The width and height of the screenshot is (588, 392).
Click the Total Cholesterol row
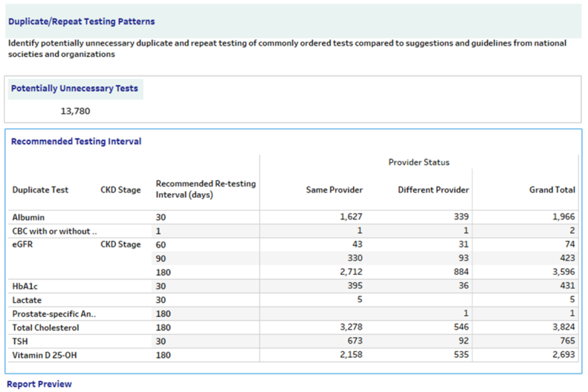(x=38, y=327)
